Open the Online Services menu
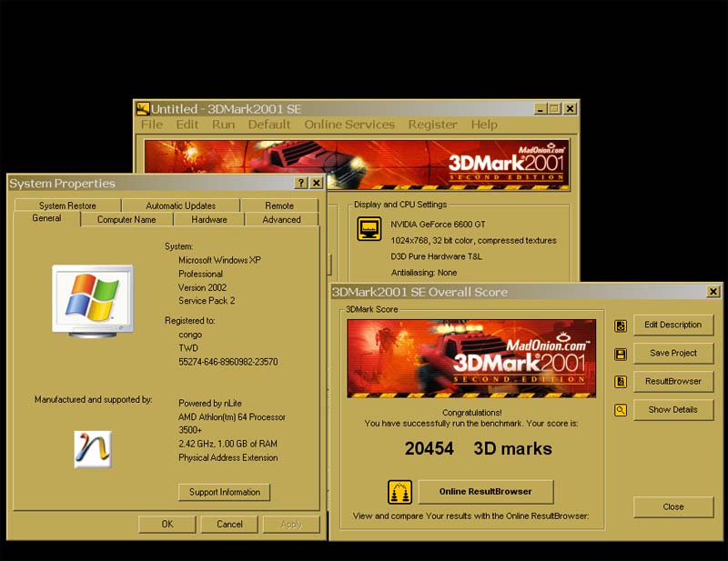728x561 pixels. pos(349,125)
